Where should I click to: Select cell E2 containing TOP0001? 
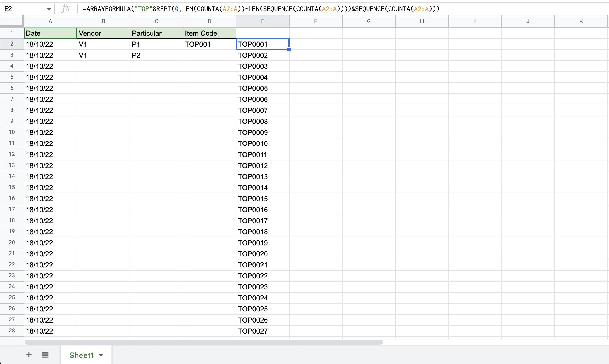pyautogui.click(x=262, y=44)
